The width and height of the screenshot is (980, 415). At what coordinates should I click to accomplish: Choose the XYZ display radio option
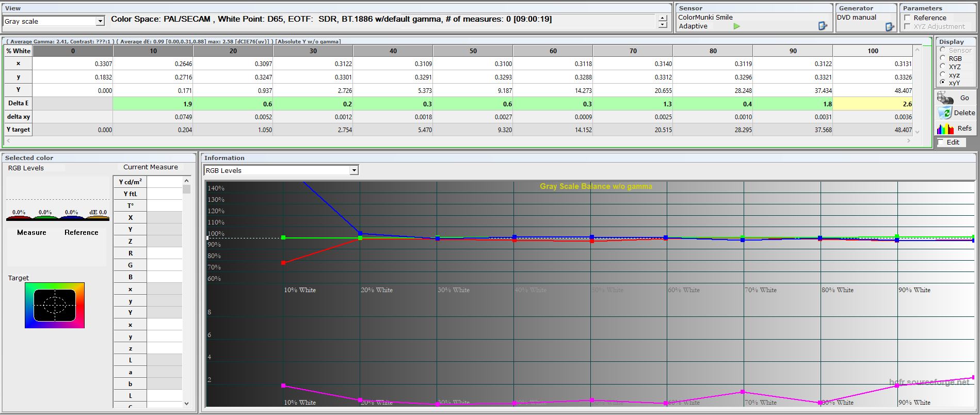tap(943, 67)
